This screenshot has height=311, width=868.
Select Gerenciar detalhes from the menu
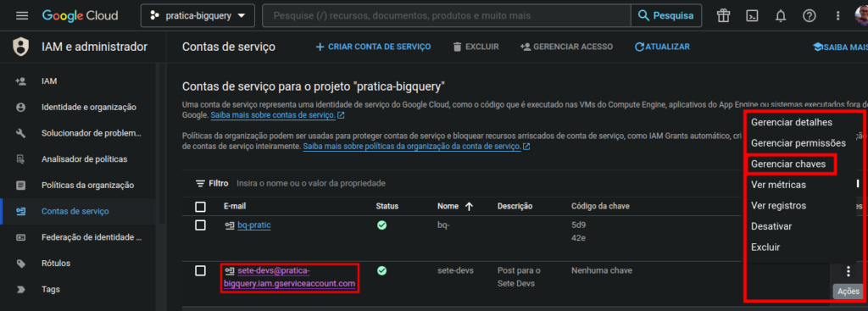791,122
